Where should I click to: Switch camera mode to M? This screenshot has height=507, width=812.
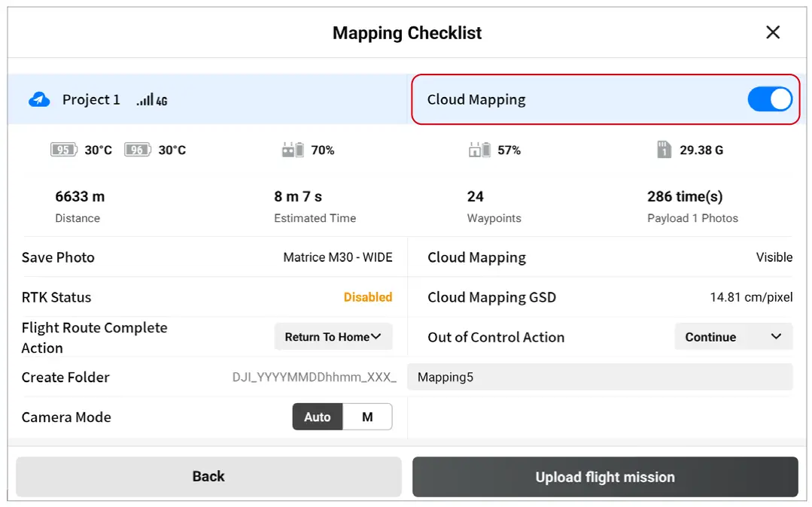(368, 417)
